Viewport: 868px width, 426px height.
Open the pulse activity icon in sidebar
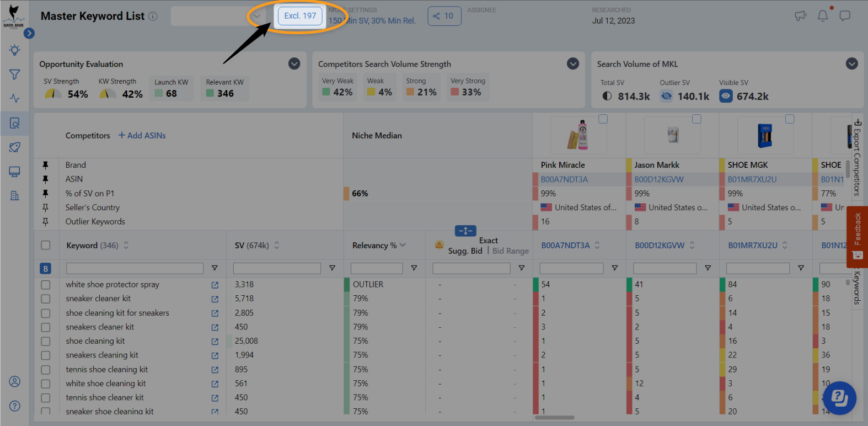[x=15, y=98]
